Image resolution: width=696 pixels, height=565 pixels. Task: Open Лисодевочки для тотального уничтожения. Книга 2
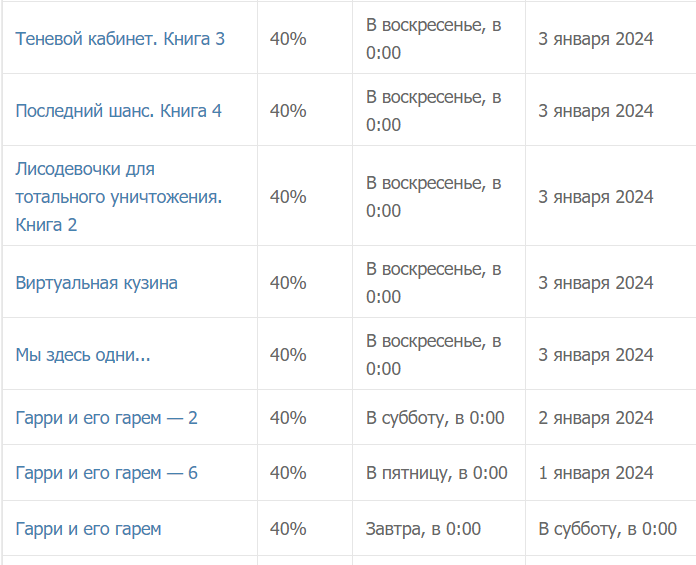pyautogui.click(x=118, y=197)
